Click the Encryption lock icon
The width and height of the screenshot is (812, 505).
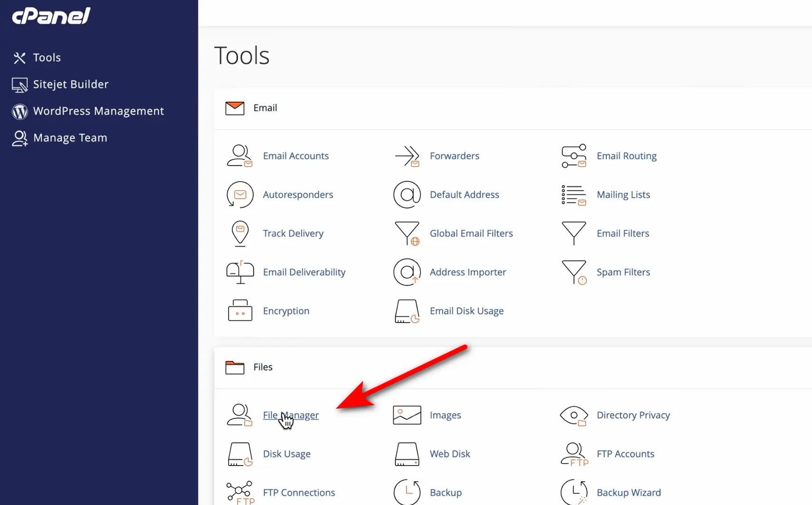tap(239, 311)
